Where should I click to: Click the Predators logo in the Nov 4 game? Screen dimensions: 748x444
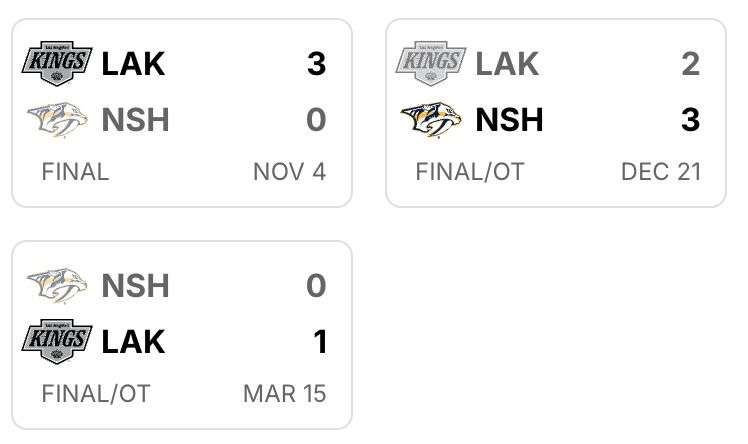[57, 120]
